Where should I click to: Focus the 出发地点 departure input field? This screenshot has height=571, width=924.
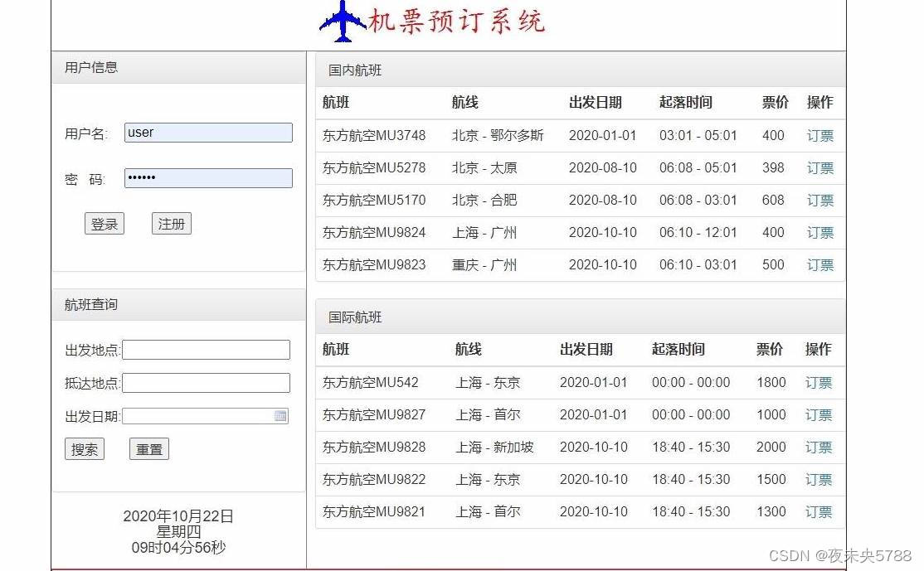click(207, 350)
